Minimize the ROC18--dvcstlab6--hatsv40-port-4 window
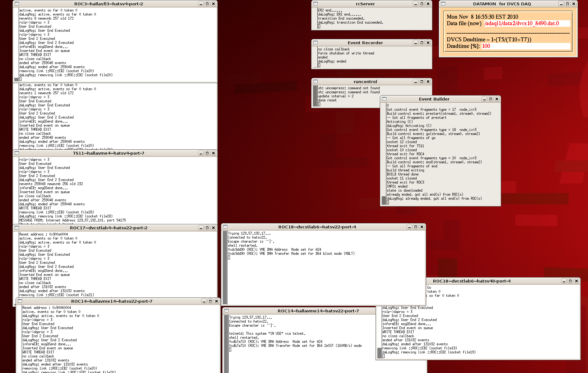Image resolution: width=588 pixels, height=373 pixels. point(564,281)
